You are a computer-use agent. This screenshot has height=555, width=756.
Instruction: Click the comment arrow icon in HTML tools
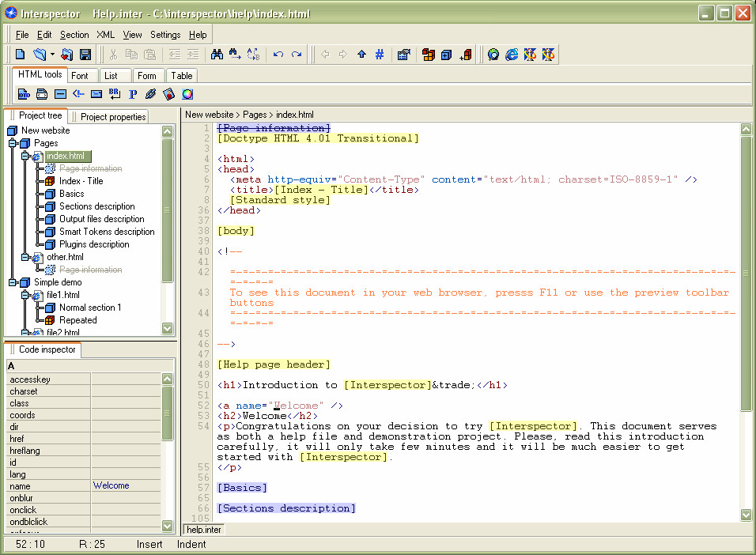pos(78,94)
